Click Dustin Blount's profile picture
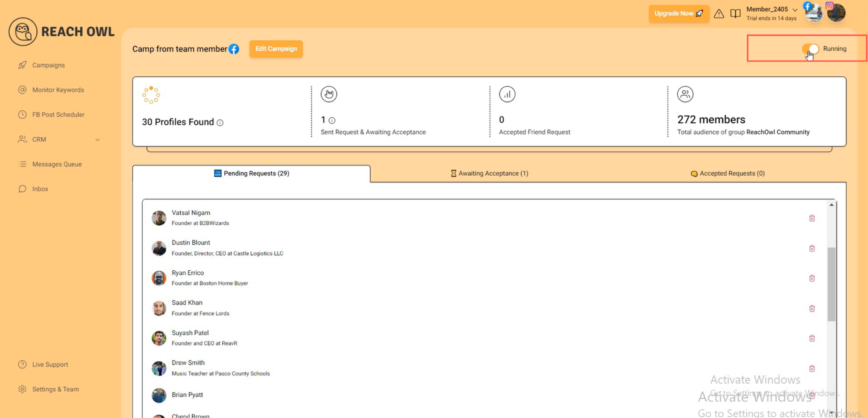Viewport: 868px width, 418px height. pyautogui.click(x=159, y=248)
